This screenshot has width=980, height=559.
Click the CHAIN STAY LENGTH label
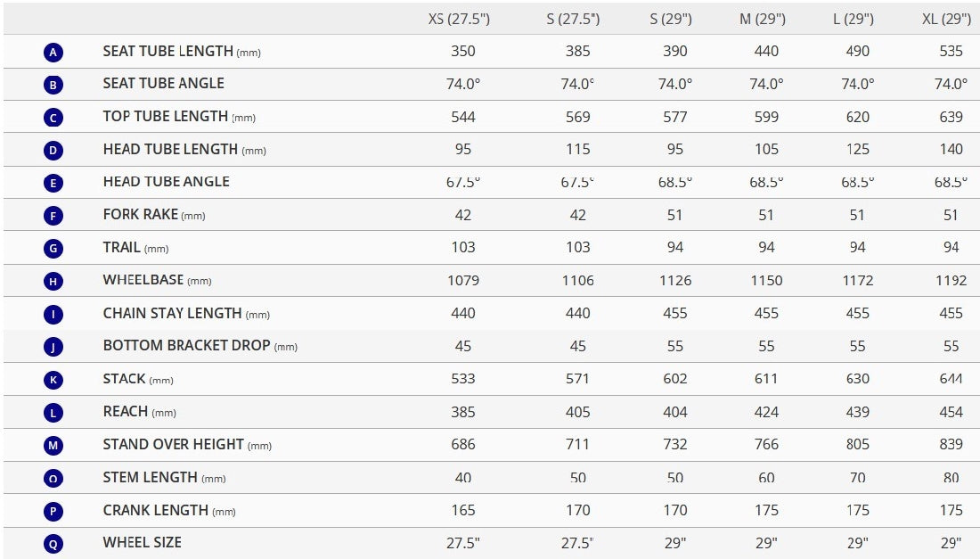point(186,313)
